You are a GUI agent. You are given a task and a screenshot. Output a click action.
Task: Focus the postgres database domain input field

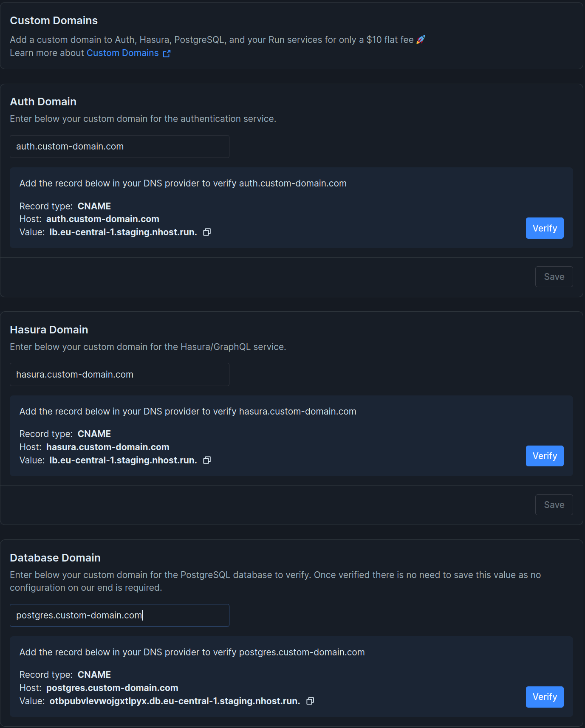pos(119,615)
